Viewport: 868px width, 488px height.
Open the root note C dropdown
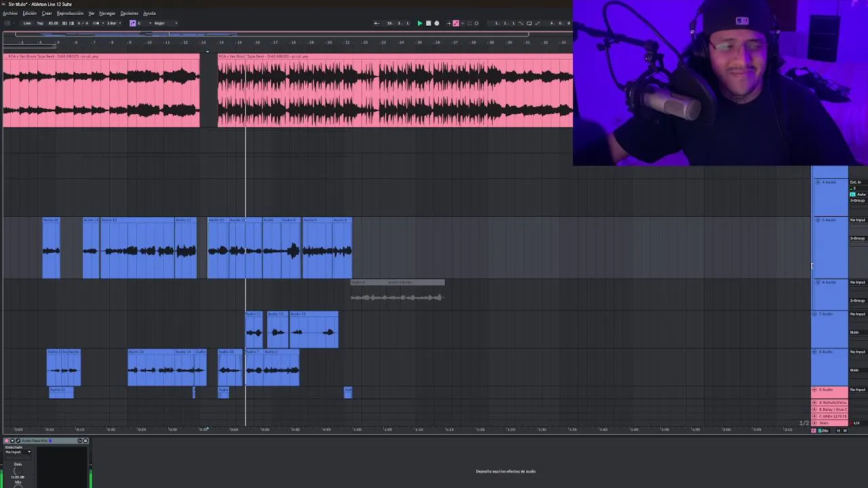click(x=144, y=23)
